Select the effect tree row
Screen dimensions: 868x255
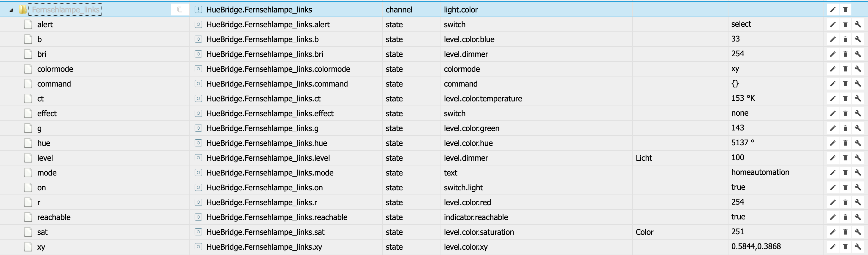click(x=47, y=113)
